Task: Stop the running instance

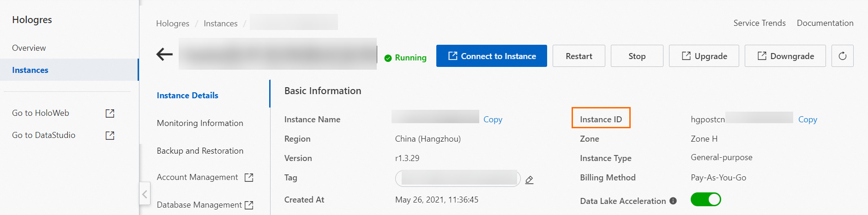Action: (x=637, y=56)
